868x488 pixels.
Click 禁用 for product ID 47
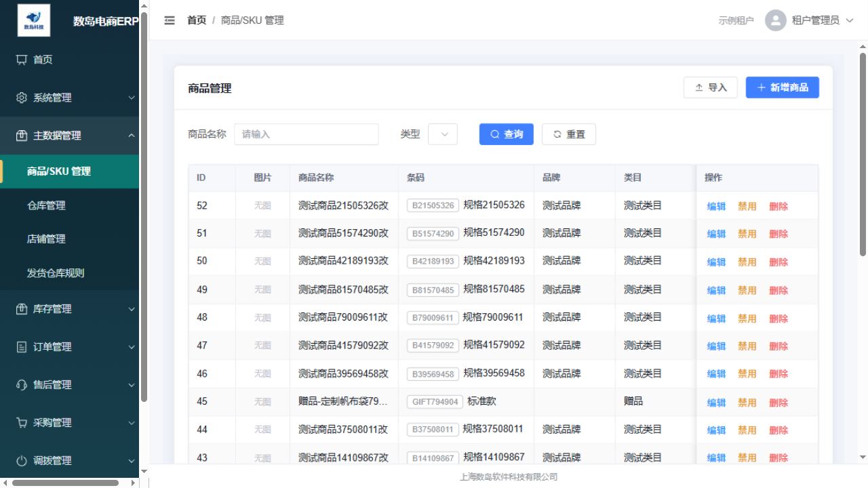(x=747, y=346)
